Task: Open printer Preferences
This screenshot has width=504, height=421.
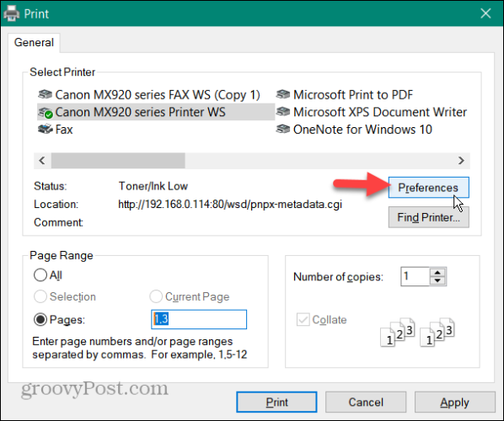Action: coord(428,188)
